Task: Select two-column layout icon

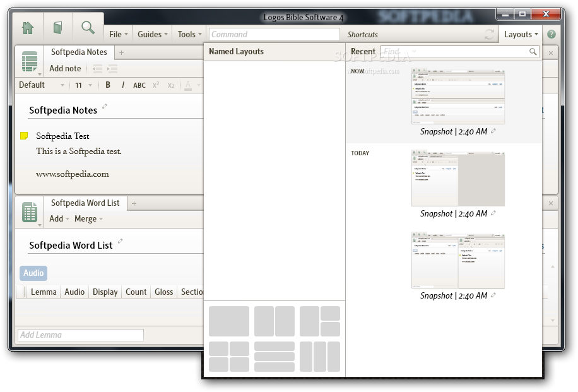Action: click(274, 321)
